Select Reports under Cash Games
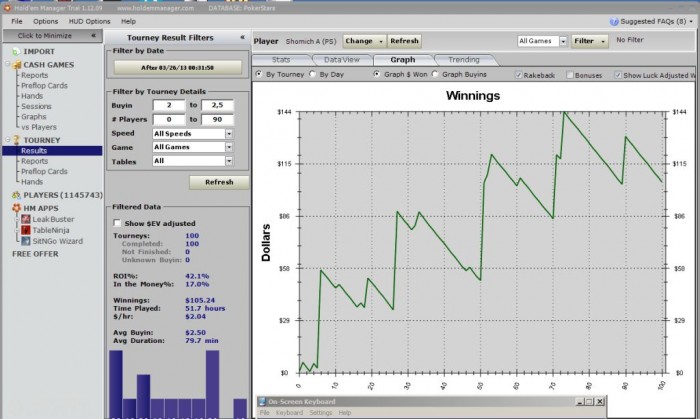This screenshot has height=419, width=700. (x=34, y=75)
